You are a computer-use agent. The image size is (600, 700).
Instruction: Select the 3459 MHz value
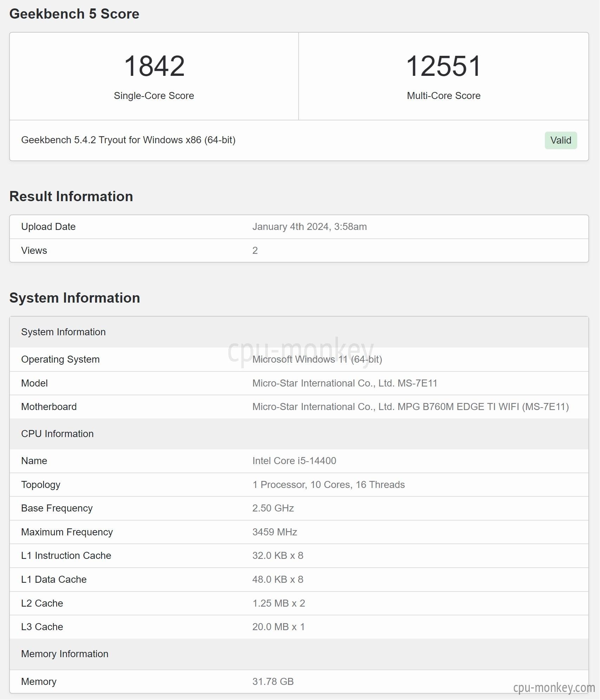(x=275, y=532)
